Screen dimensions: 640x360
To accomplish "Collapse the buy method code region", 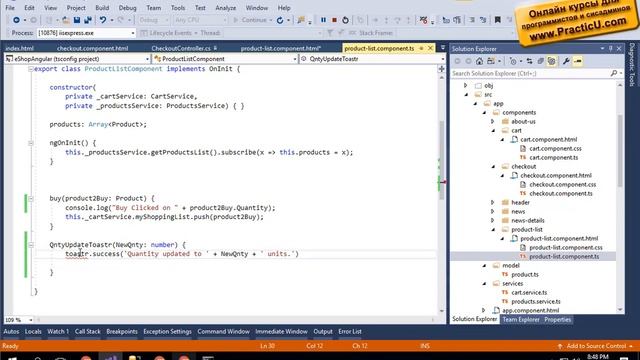I will tap(31, 198).
